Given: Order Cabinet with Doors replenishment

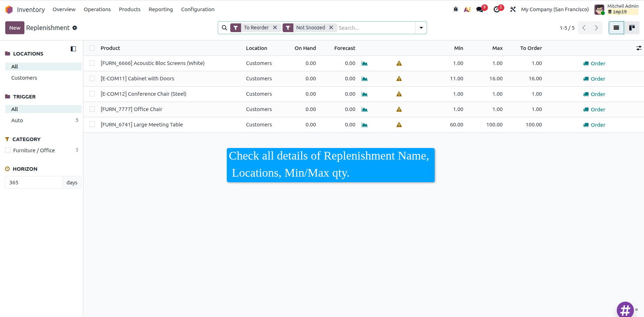Looking at the screenshot, I should click(594, 79).
